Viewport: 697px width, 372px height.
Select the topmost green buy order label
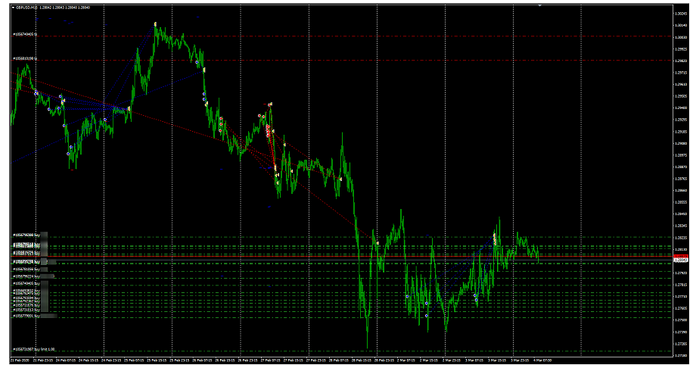point(27,235)
